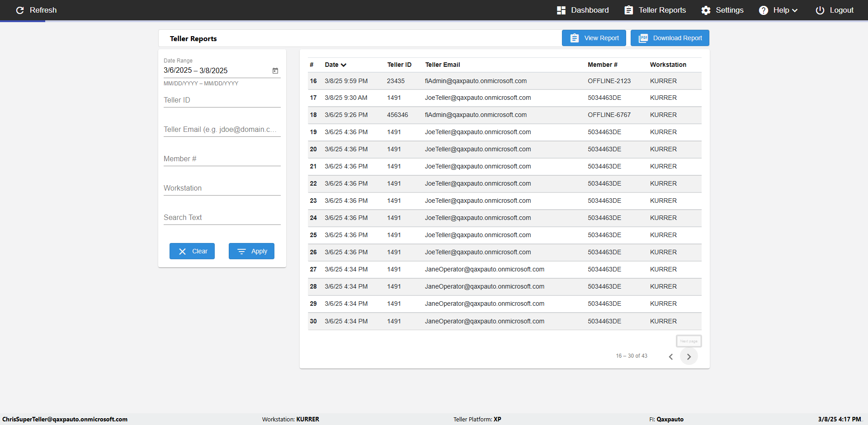The image size is (868, 425).
Task: Click the JaneOperator email in row 27
Action: [x=485, y=269]
